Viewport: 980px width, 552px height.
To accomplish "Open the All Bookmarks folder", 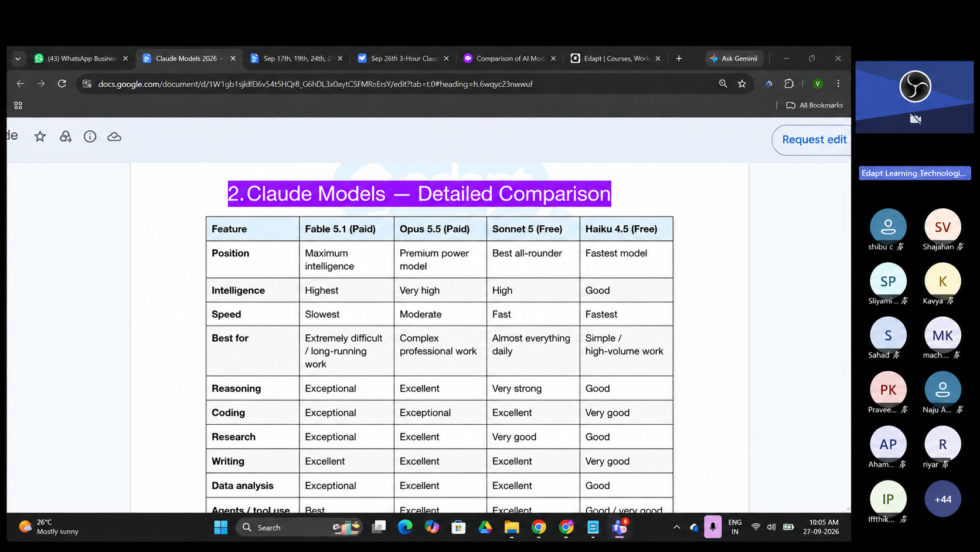I will tap(815, 106).
